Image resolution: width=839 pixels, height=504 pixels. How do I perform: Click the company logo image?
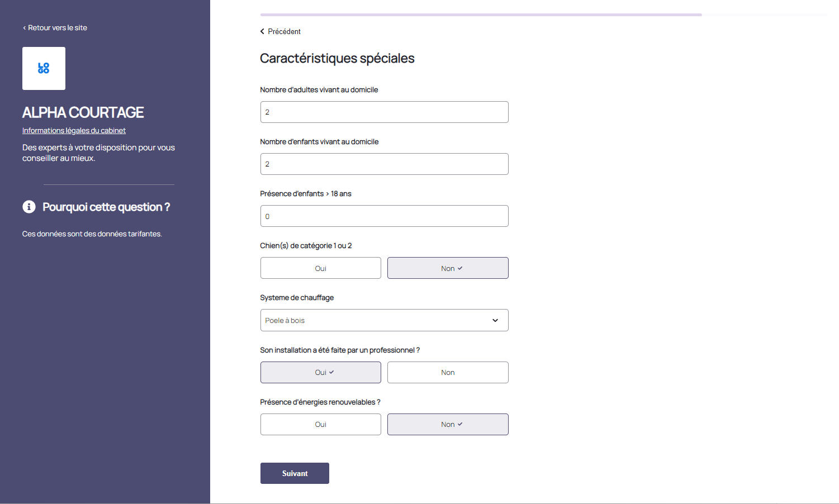pos(44,68)
